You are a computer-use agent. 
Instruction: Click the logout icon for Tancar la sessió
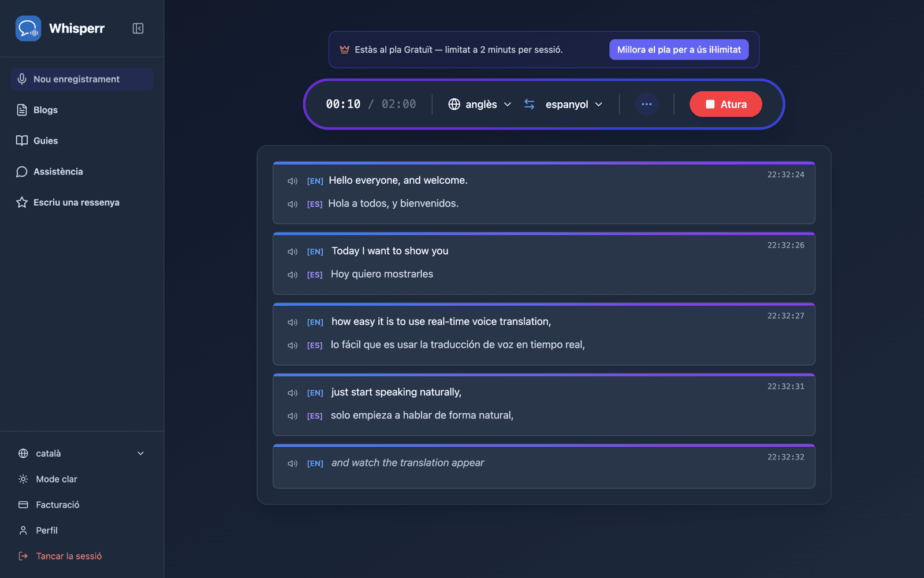[x=23, y=556]
